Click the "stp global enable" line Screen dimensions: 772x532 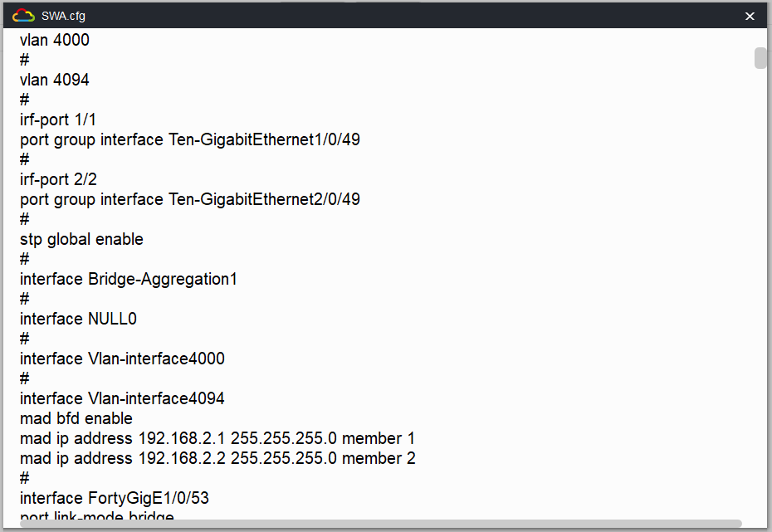point(81,239)
